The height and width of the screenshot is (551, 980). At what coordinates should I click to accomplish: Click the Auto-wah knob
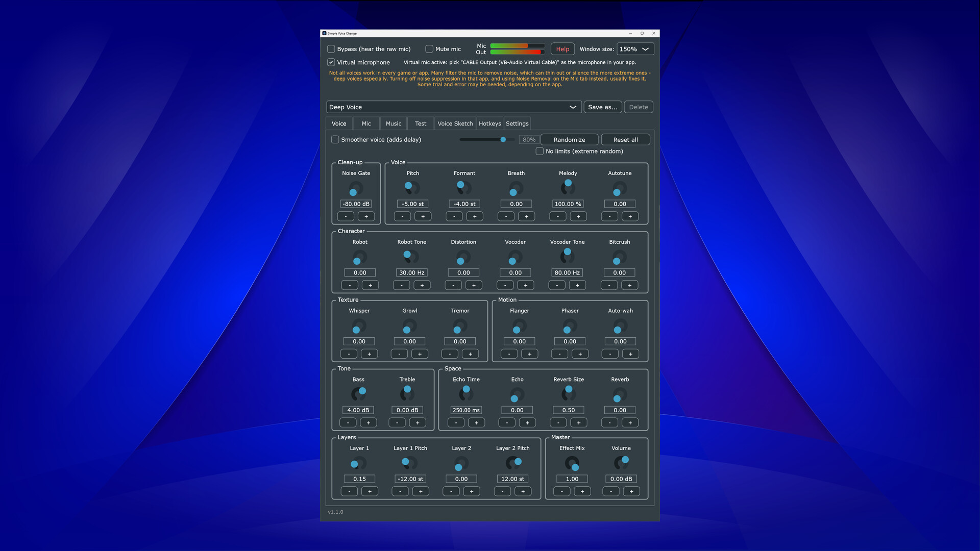click(x=620, y=326)
